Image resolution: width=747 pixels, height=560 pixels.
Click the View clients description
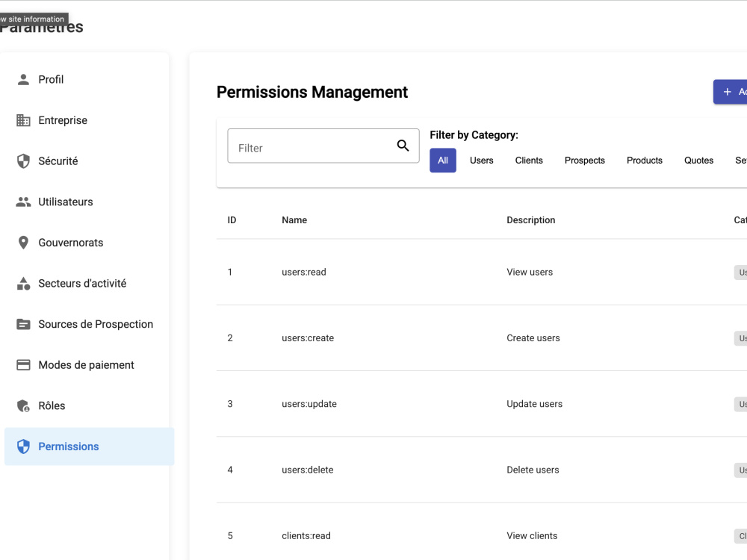tap(532, 535)
